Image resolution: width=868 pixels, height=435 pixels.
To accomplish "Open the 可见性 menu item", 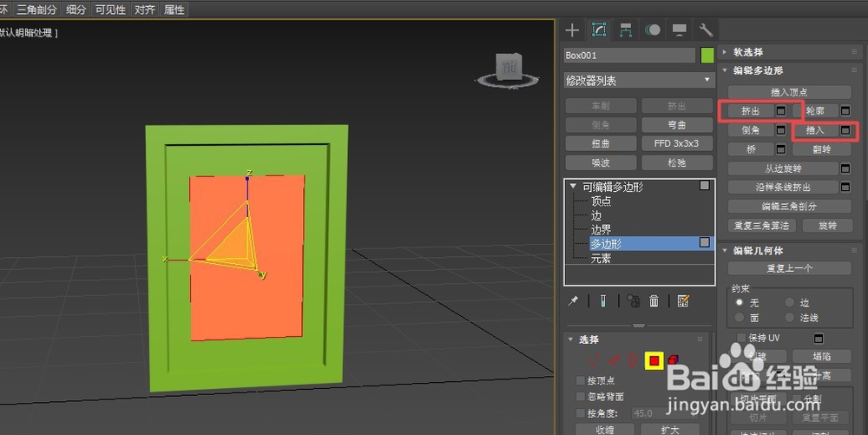I will pyautogui.click(x=111, y=10).
